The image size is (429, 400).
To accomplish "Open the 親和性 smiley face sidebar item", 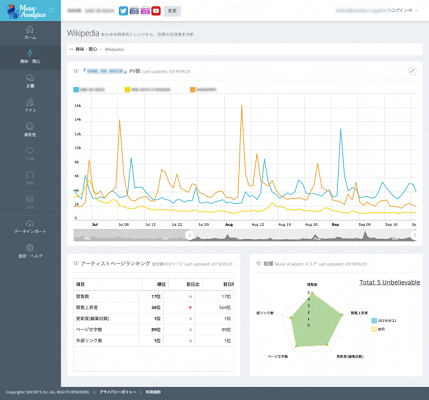I will [30, 130].
